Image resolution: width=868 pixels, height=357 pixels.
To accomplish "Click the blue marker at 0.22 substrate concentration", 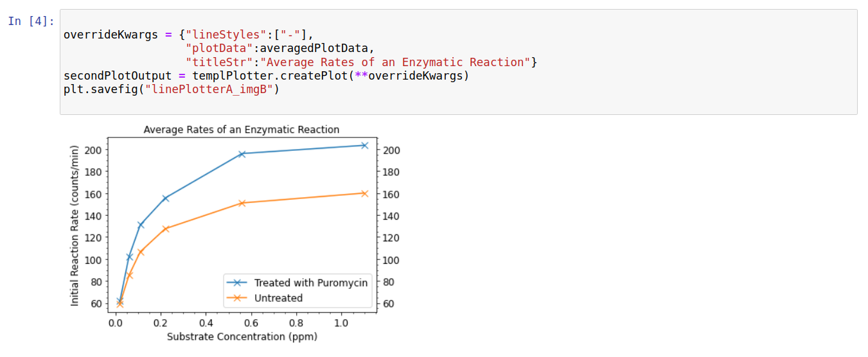I will [166, 198].
